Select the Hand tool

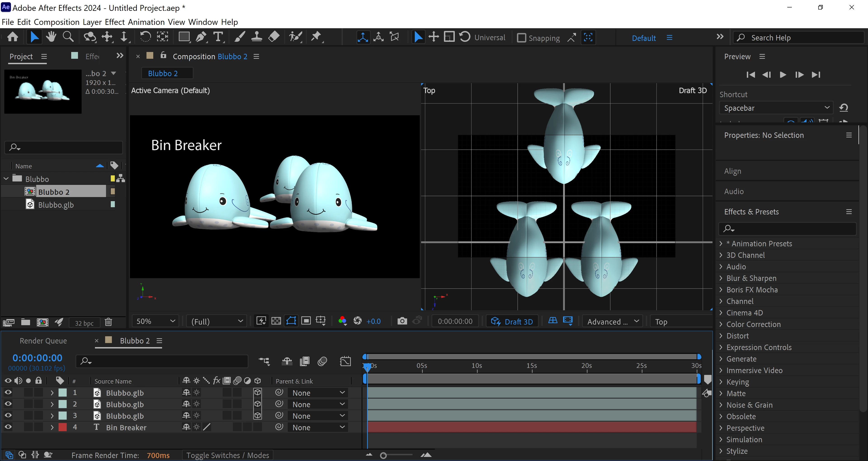pyautogui.click(x=51, y=37)
